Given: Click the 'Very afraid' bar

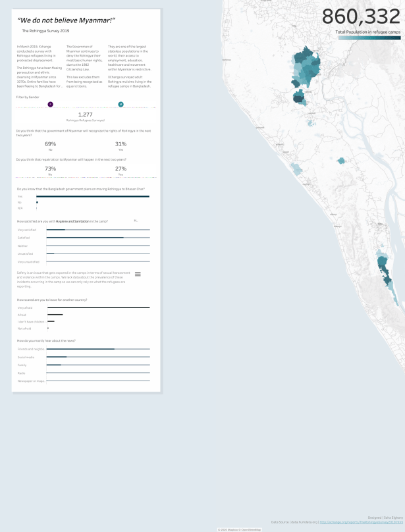Looking at the screenshot, I should pyautogui.click(x=92, y=307).
